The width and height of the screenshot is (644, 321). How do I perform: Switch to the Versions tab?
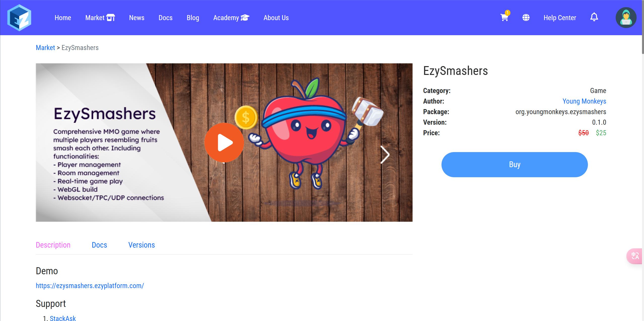click(142, 245)
